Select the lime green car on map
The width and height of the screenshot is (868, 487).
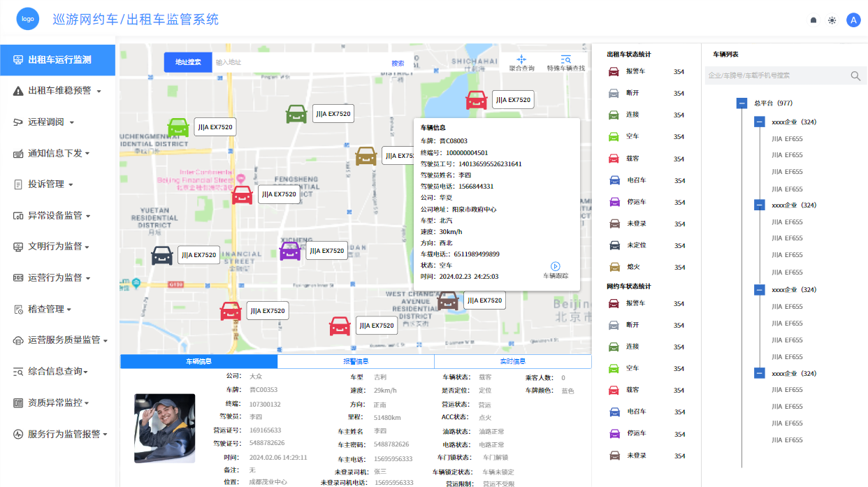click(179, 127)
